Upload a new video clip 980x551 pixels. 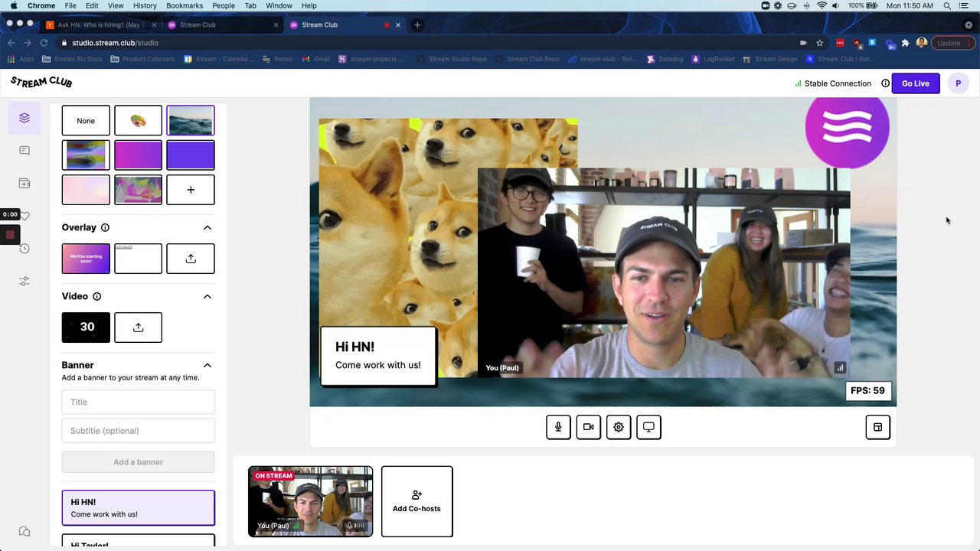pyautogui.click(x=138, y=328)
